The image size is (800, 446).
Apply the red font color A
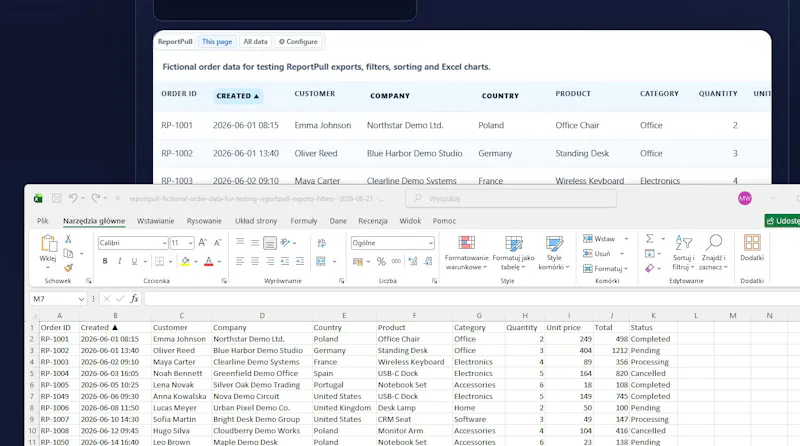tap(209, 261)
